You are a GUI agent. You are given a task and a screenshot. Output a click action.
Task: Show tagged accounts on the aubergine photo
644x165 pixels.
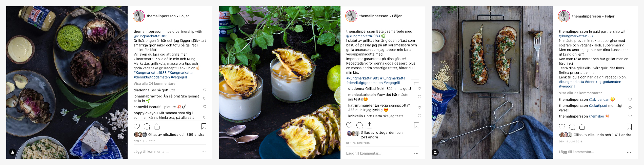435,152
